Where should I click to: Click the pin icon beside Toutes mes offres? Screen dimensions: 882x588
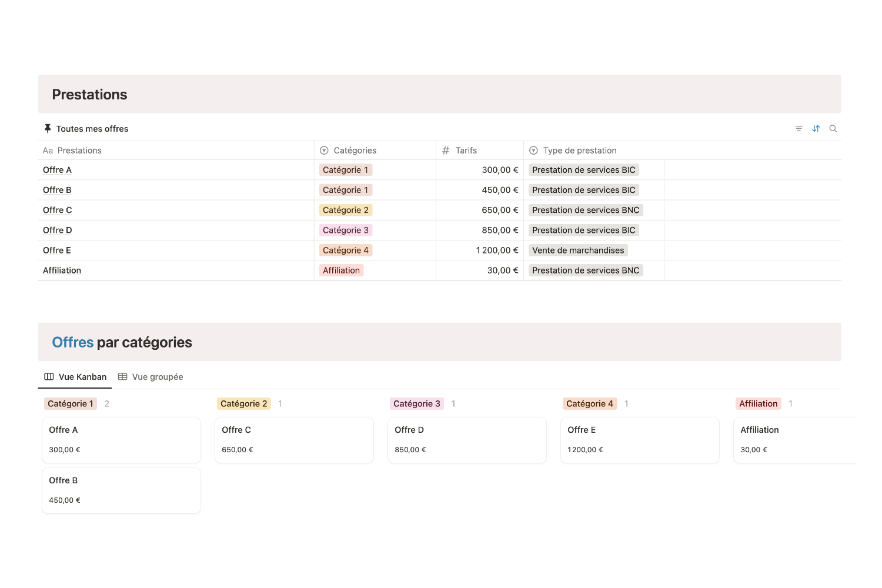point(48,129)
